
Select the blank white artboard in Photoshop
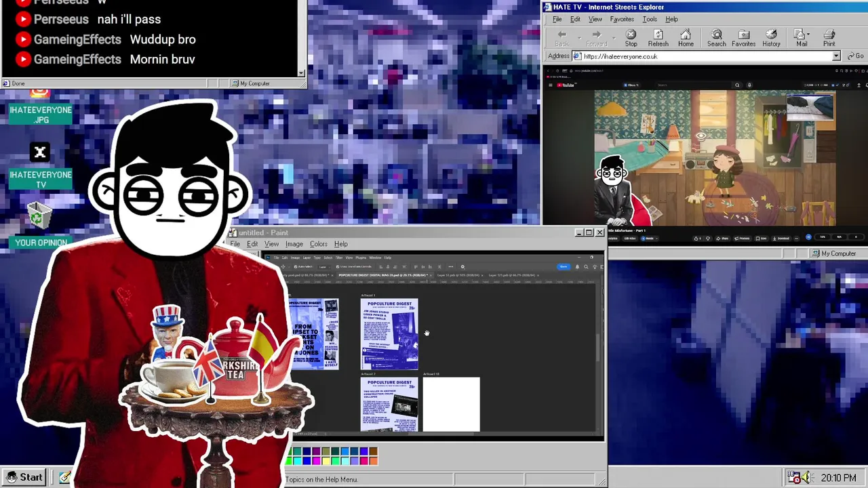coord(451,404)
